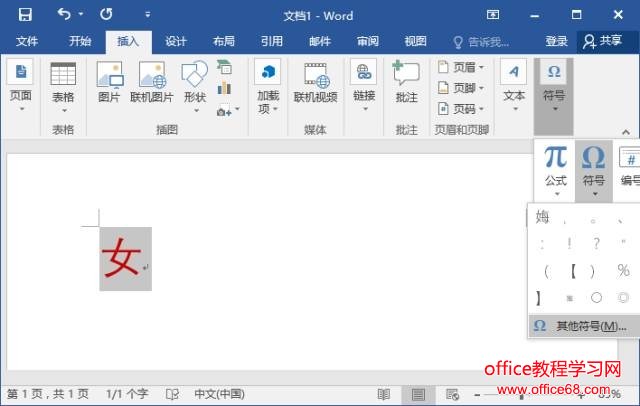The height and width of the screenshot is (406, 640).
Task: Insert the colon symbol
Action: [x=542, y=244]
